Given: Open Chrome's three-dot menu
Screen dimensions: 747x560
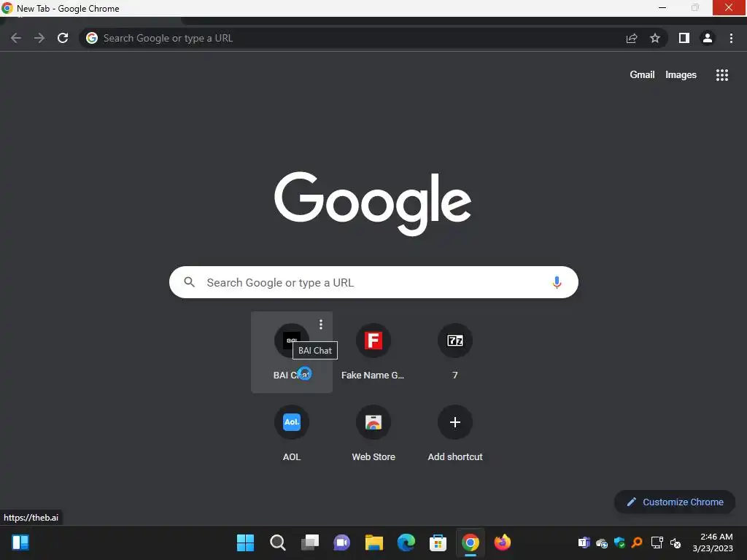Looking at the screenshot, I should [x=731, y=38].
